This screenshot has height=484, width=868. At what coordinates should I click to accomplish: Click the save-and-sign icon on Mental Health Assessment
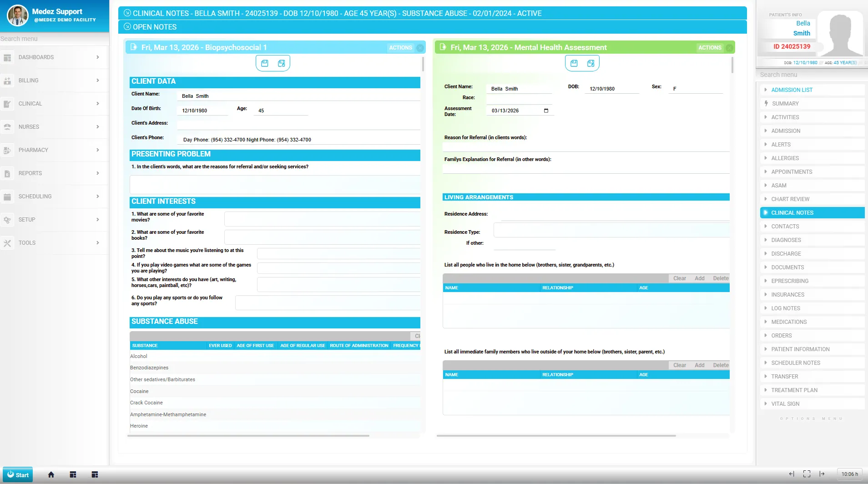[x=590, y=63]
